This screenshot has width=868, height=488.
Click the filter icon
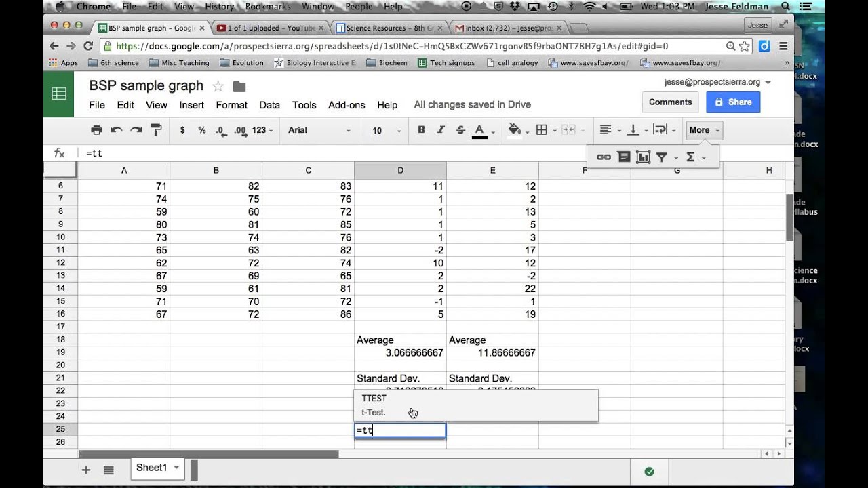(x=662, y=157)
